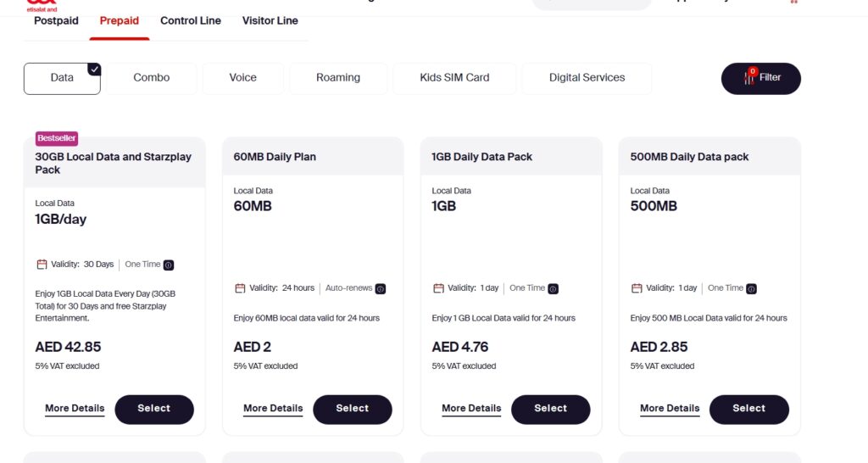The width and height of the screenshot is (868, 463).
Task: Open the Visitor Line tab
Action: 270,21
